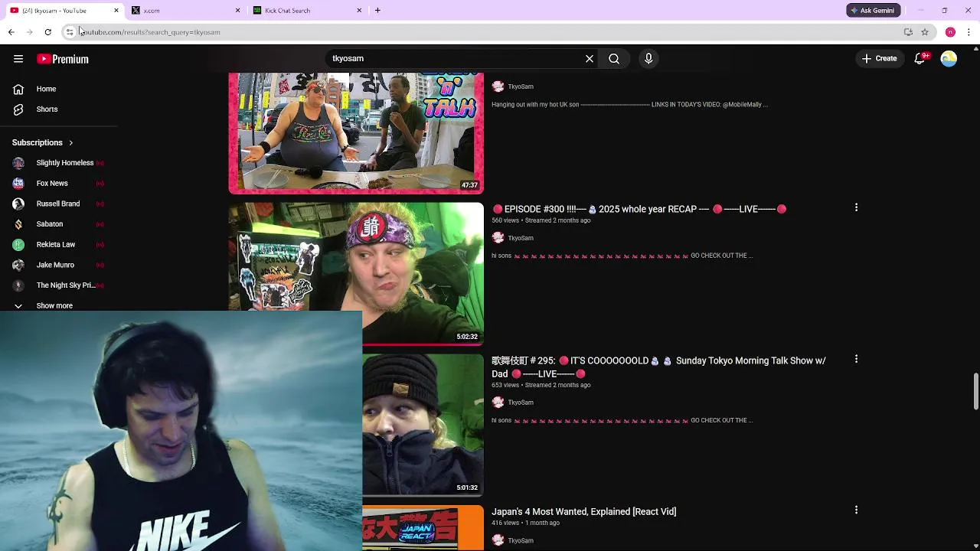Open more options for Japan's 4 Most Wanted

(x=856, y=510)
